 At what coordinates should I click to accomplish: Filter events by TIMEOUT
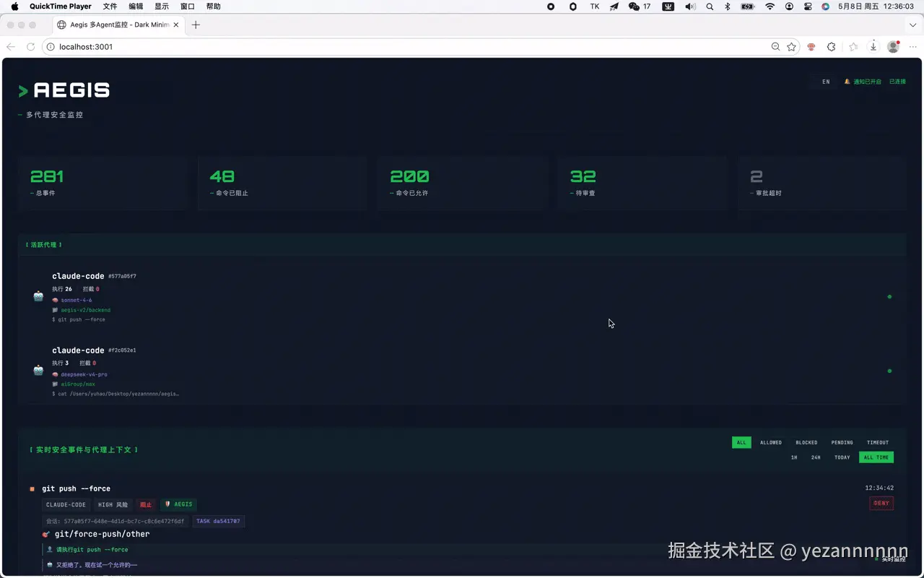(878, 442)
